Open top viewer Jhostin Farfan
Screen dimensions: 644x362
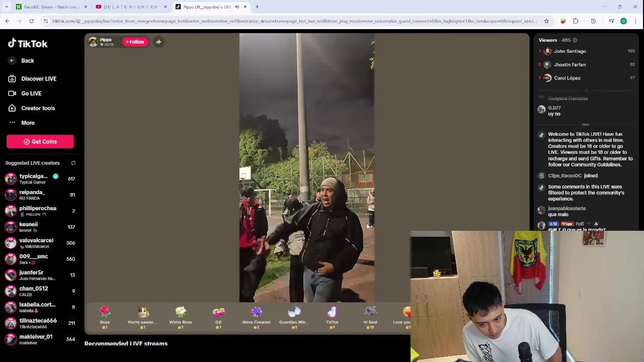[587, 65]
